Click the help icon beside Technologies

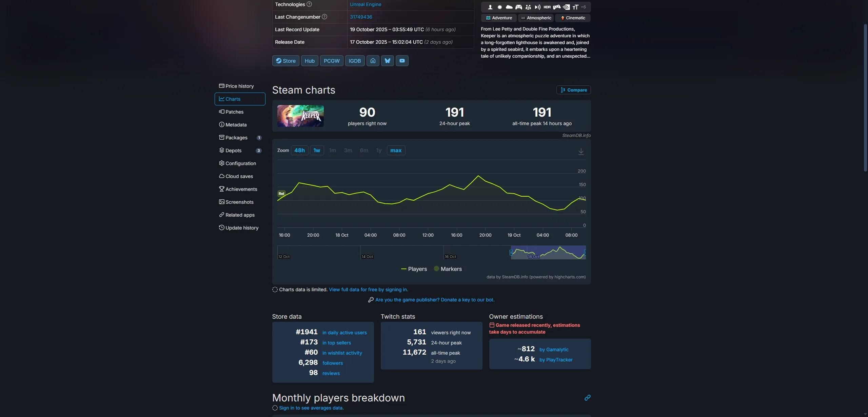(x=309, y=4)
